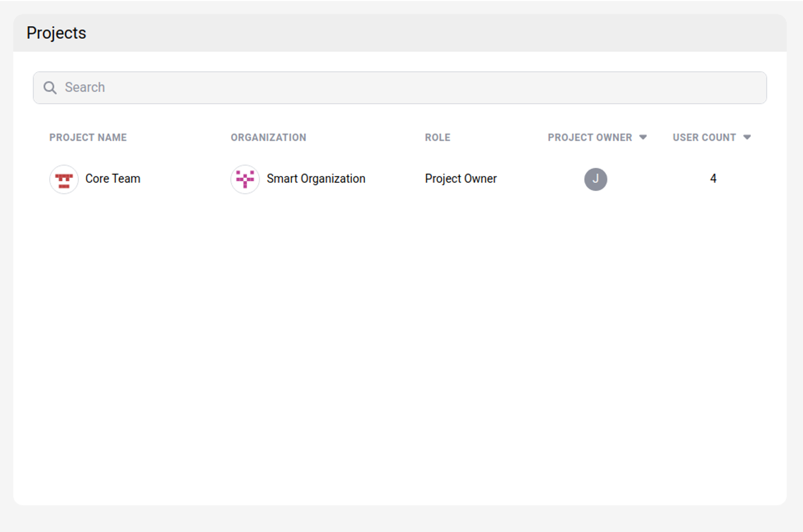This screenshot has height=532, width=803.
Task: Open the Smart Organization name link
Action: pyautogui.click(x=316, y=178)
